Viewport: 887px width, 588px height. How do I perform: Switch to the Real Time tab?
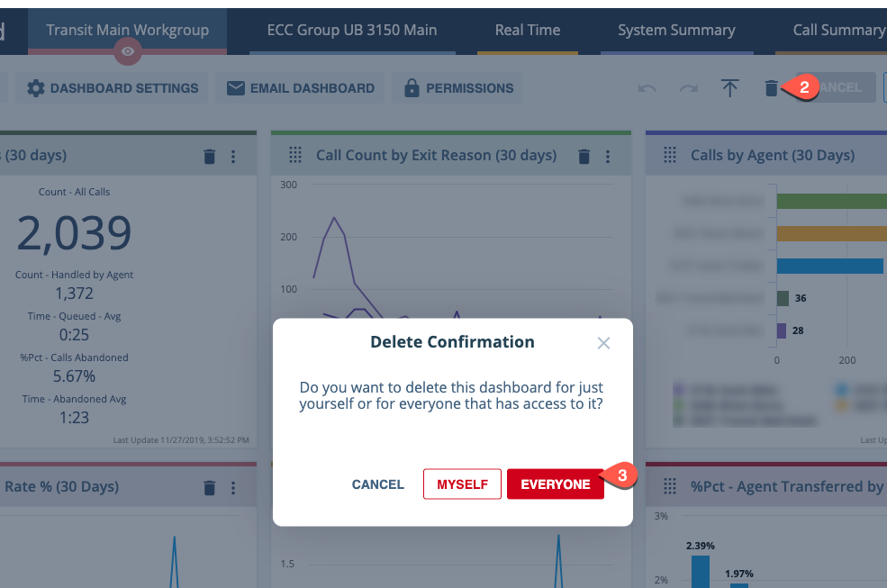[x=527, y=30]
